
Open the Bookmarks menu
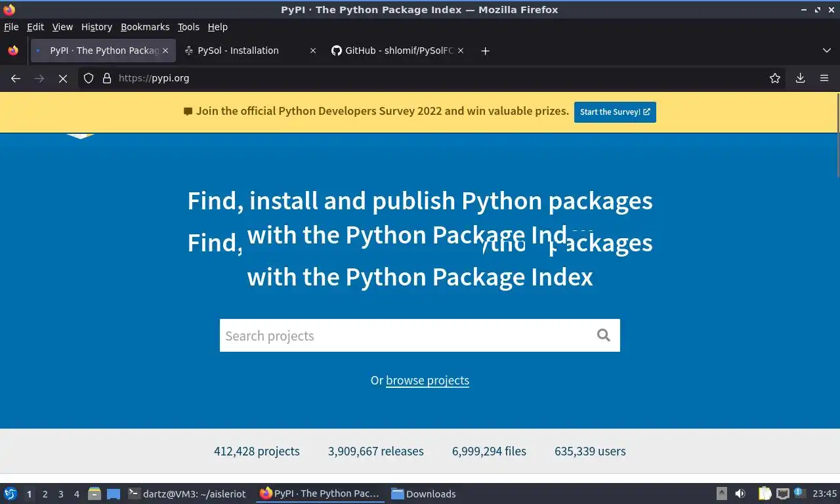pyautogui.click(x=145, y=27)
